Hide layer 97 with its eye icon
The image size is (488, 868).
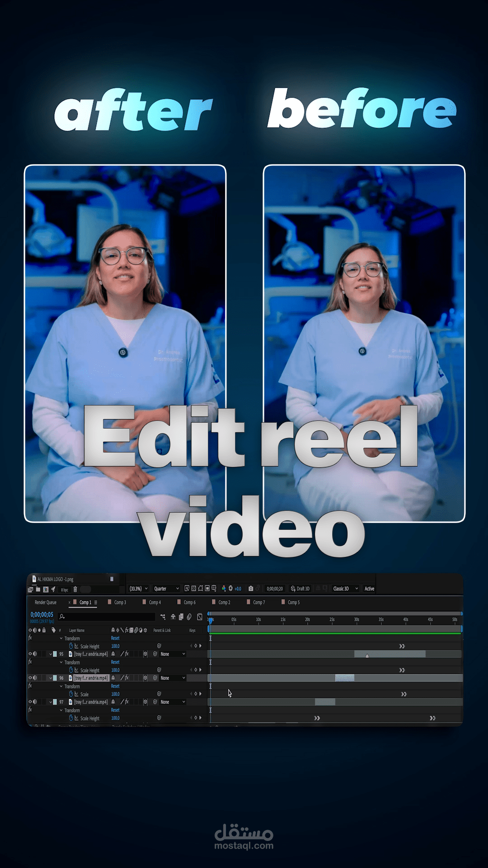[30, 702]
